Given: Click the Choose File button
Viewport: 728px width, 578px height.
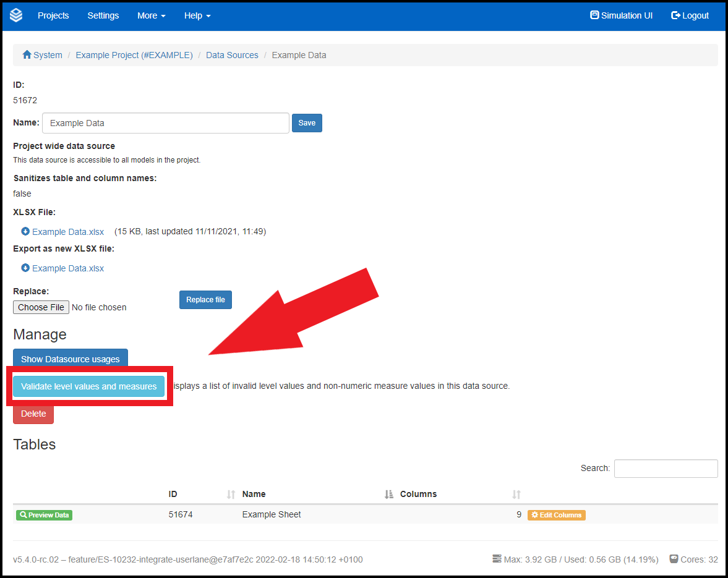Looking at the screenshot, I should 41,307.
